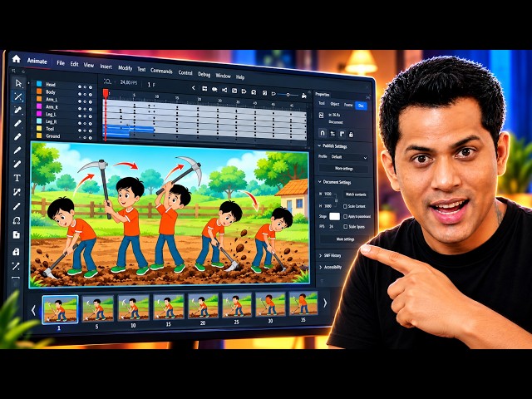The image size is (532, 399).
Task: Expand the Accessibility section
Action: 320,268
